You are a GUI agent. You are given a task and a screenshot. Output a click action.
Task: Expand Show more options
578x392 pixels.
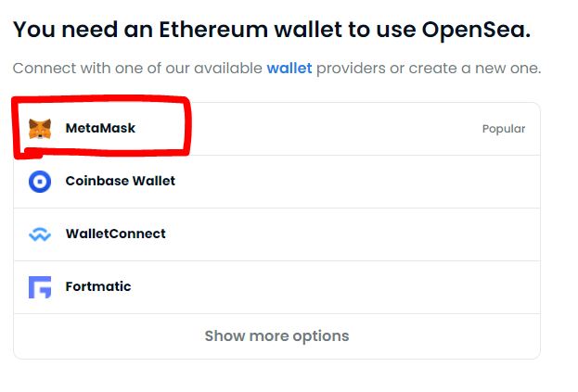click(276, 336)
